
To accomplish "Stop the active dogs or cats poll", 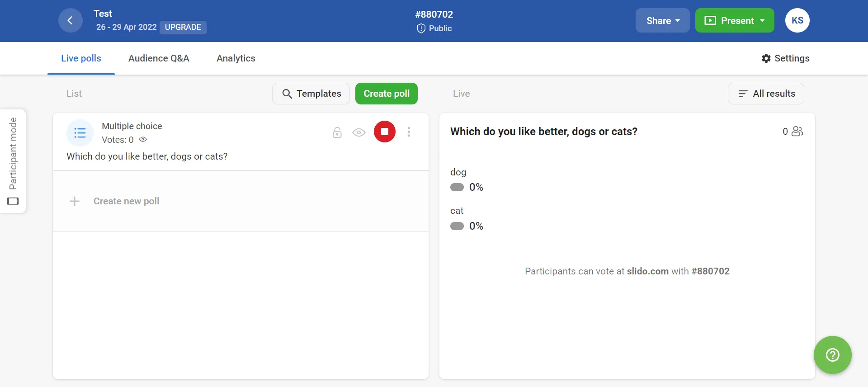I will pyautogui.click(x=385, y=132).
